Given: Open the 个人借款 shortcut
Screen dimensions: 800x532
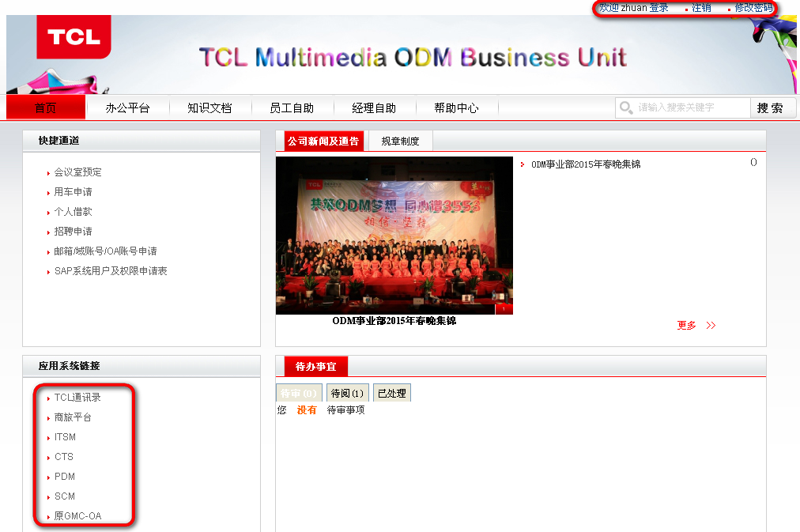Looking at the screenshot, I should coord(73,212).
